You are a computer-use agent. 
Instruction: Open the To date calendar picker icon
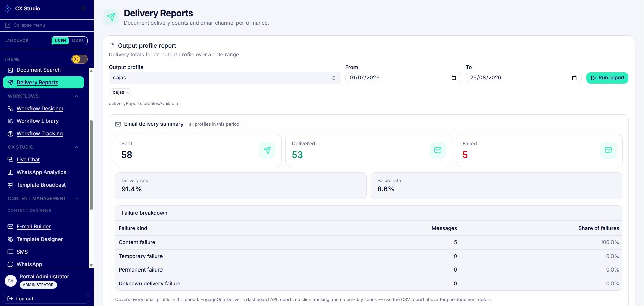coord(574,78)
